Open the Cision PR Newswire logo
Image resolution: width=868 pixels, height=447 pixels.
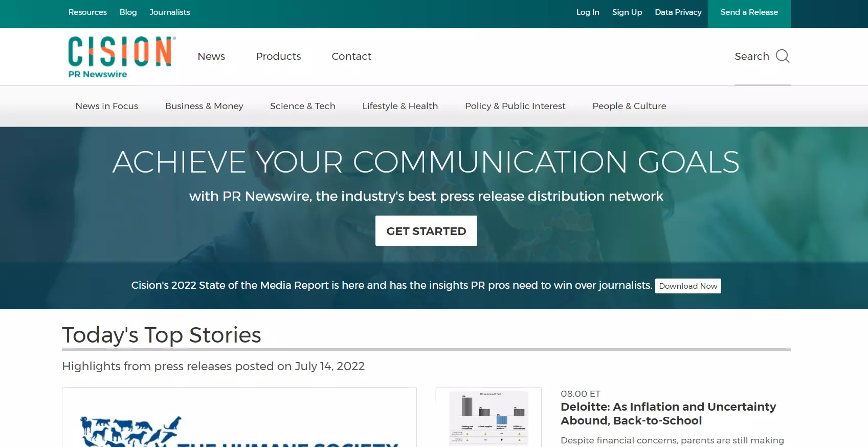pyautogui.click(x=122, y=57)
